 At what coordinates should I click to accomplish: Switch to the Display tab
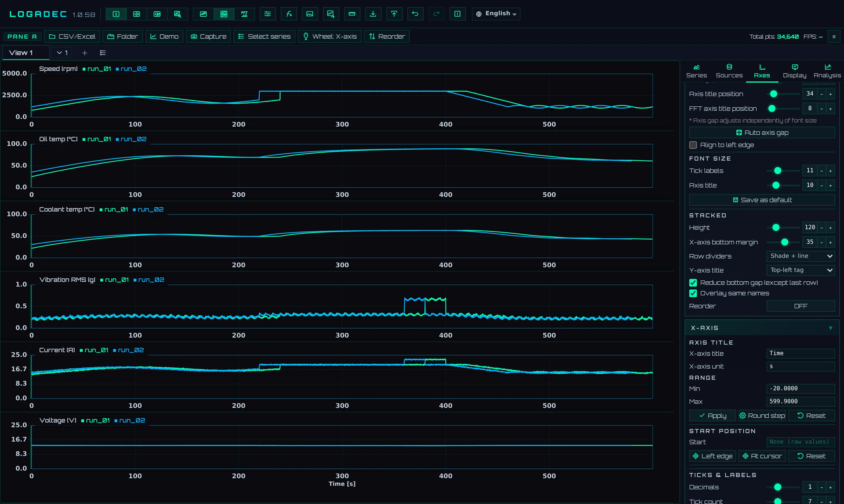(794, 71)
